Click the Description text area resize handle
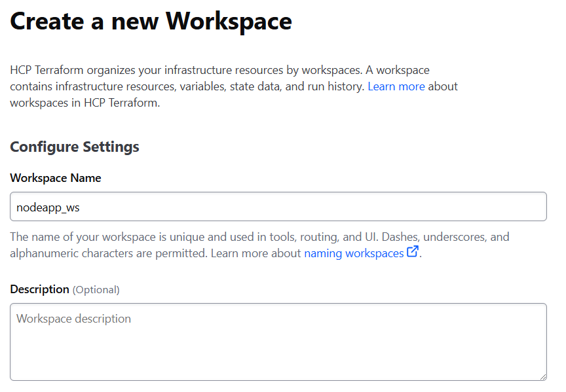The width and height of the screenshot is (566, 392). coord(543,377)
